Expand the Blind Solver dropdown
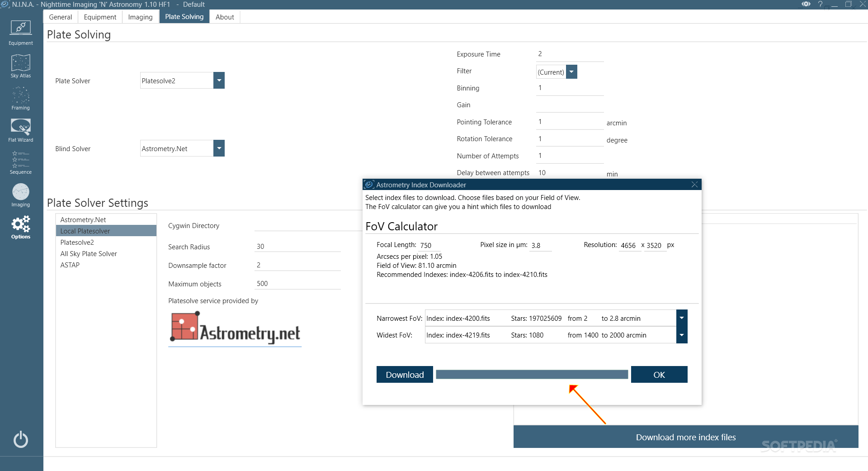 pos(219,148)
